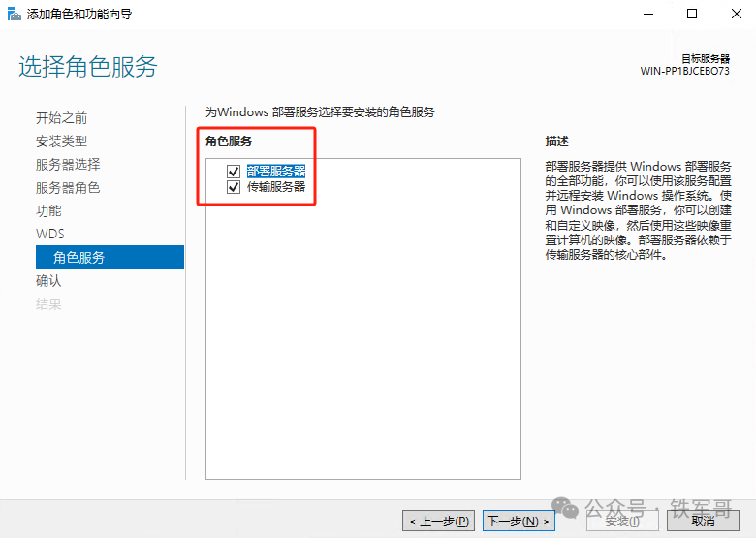Click the greyed 安装(I) button

622,521
